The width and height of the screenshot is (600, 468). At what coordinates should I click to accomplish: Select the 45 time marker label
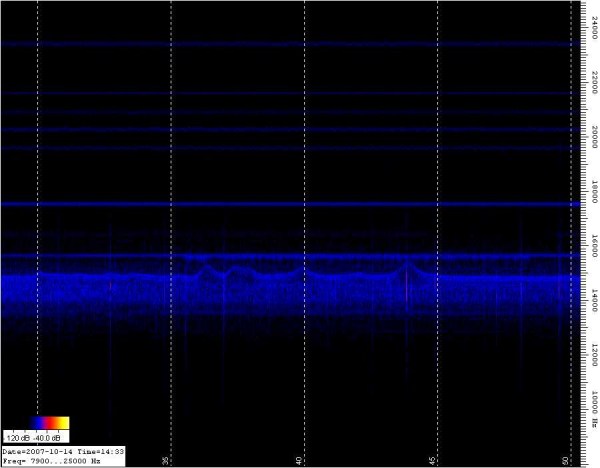click(x=433, y=459)
